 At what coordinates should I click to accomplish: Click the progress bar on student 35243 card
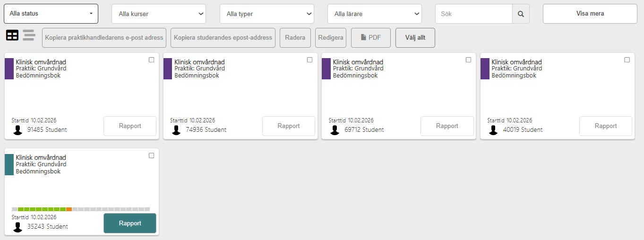pyautogui.click(x=81, y=209)
